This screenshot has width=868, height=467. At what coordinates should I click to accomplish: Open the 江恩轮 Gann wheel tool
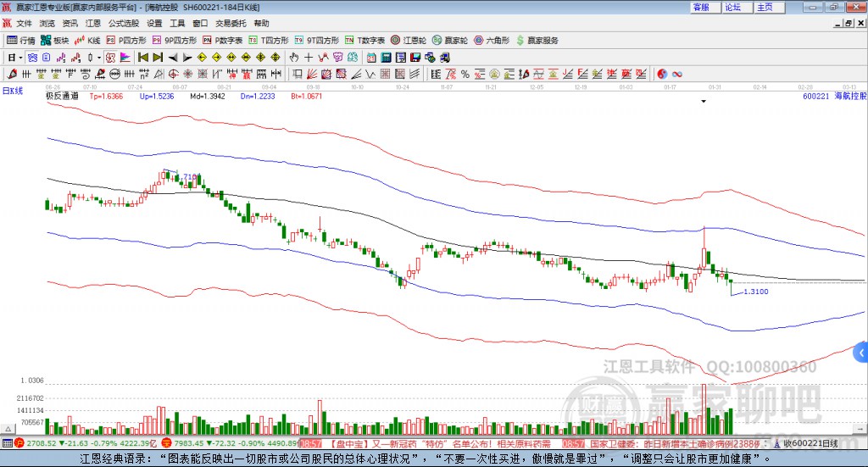tap(409, 41)
